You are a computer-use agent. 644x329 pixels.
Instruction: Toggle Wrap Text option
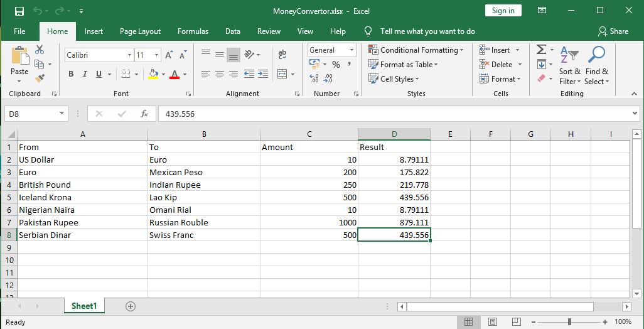click(282, 55)
